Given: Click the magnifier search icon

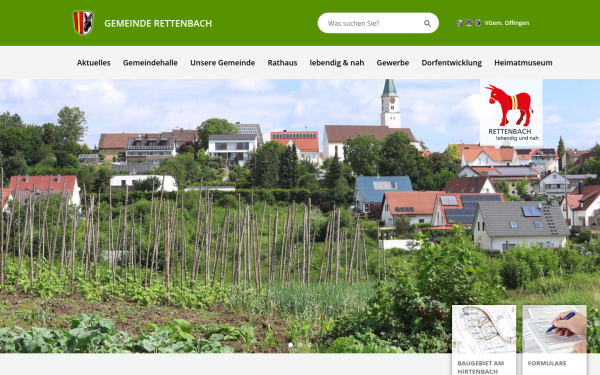Looking at the screenshot, I should coord(427,23).
